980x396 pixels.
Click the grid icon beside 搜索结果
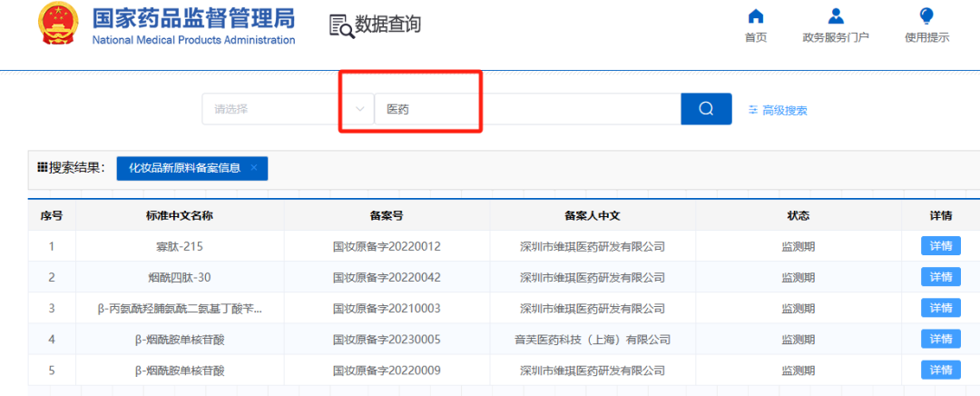point(42,168)
